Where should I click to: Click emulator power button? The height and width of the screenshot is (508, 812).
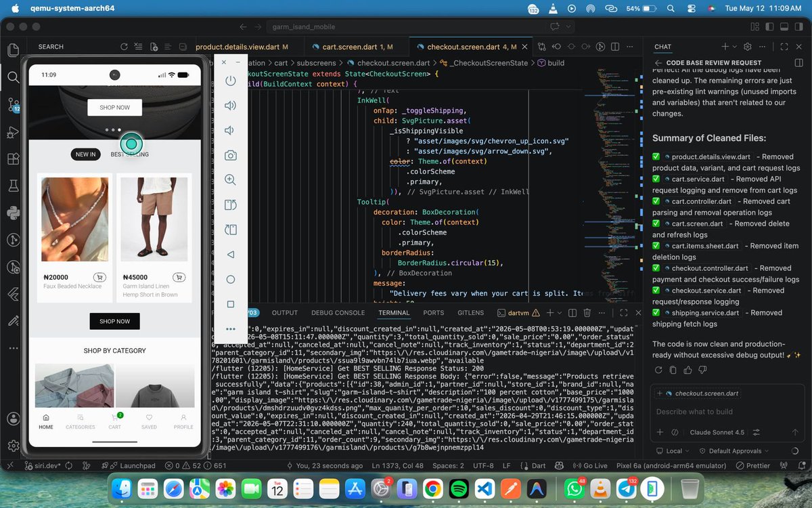tap(231, 81)
